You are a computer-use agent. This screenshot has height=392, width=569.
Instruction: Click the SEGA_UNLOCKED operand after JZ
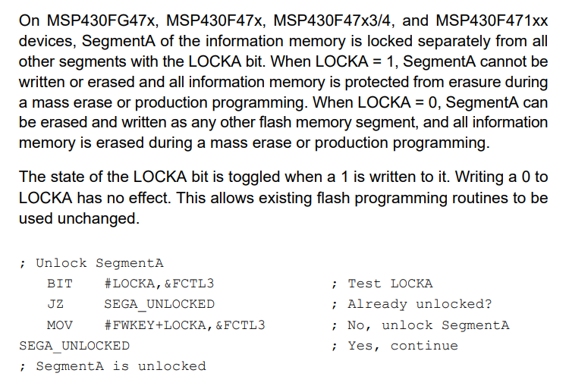click(159, 304)
